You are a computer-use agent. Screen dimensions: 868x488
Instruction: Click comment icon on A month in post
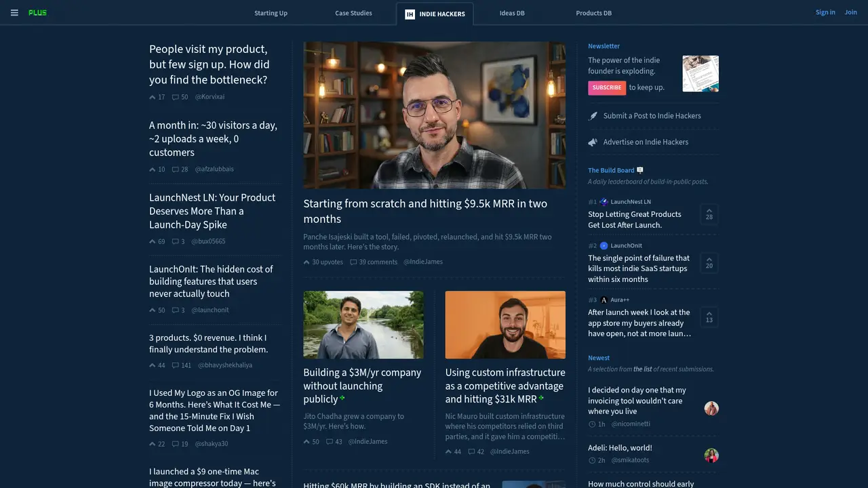(176, 169)
